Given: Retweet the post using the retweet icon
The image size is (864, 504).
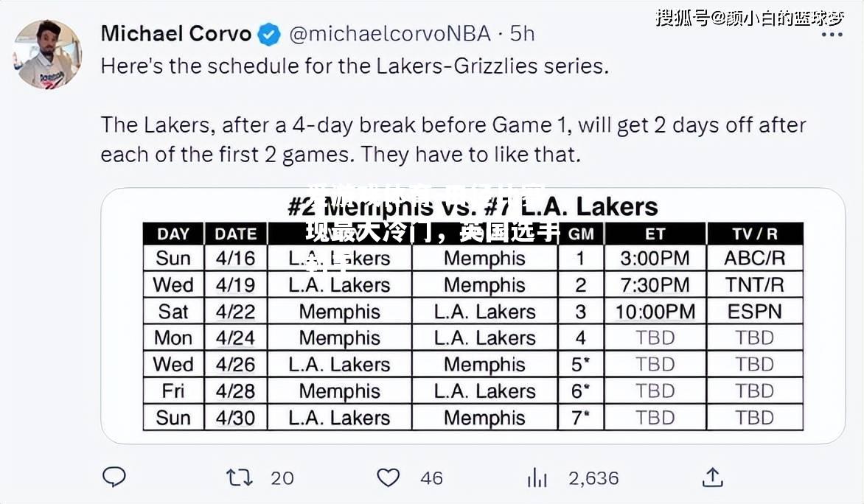Looking at the screenshot, I should pyautogui.click(x=239, y=477).
